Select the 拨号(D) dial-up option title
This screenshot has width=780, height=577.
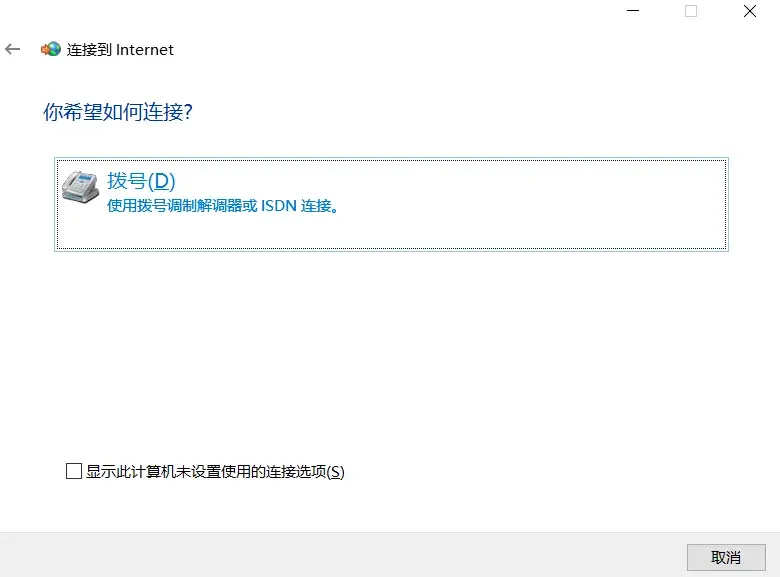[x=141, y=181]
